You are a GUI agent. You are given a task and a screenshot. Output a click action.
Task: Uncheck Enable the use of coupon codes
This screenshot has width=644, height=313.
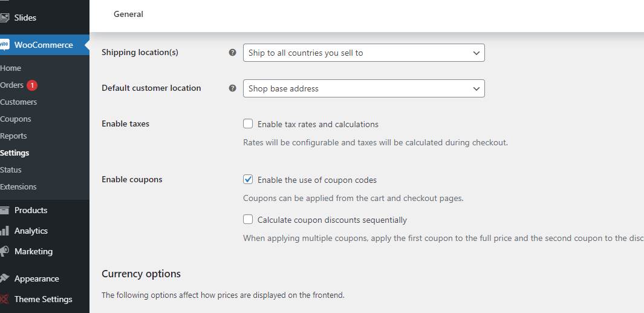[248, 180]
